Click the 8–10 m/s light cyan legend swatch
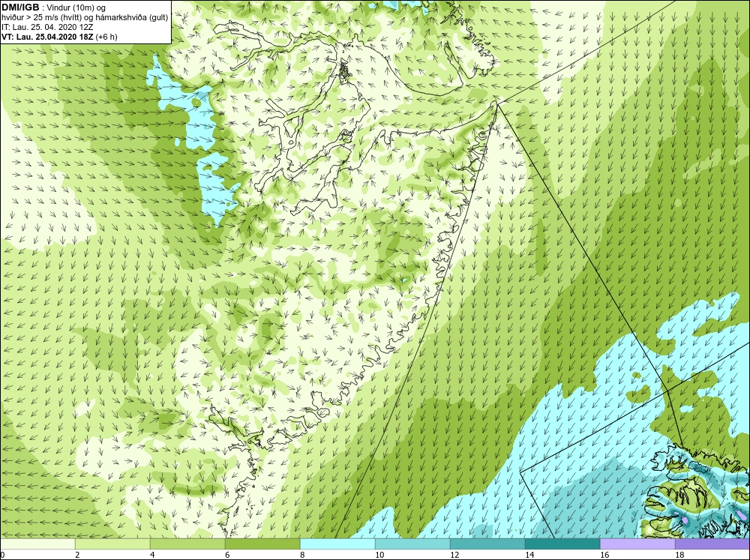This screenshot has height=560, width=750. pos(337,544)
